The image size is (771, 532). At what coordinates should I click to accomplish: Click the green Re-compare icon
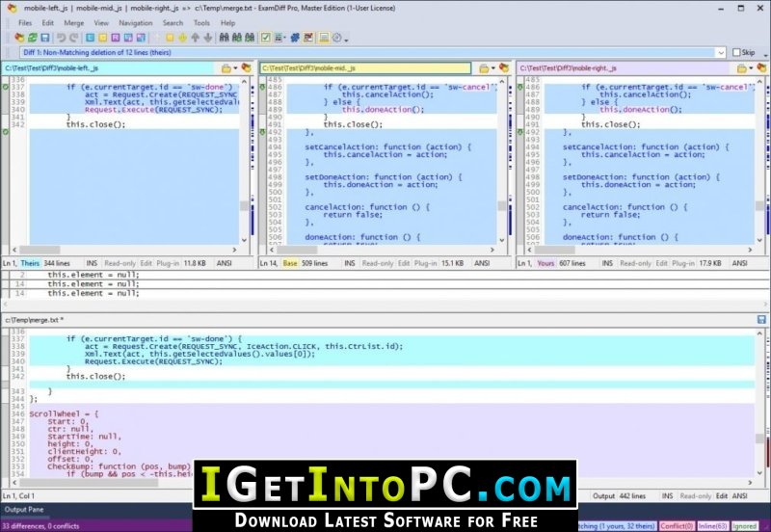click(33, 38)
